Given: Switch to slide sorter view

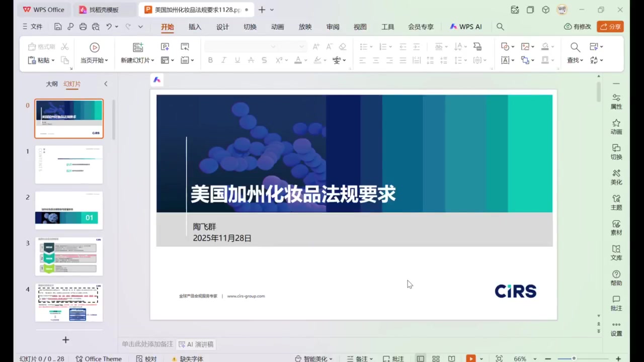Looking at the screenshot, I should pos(436,358).
